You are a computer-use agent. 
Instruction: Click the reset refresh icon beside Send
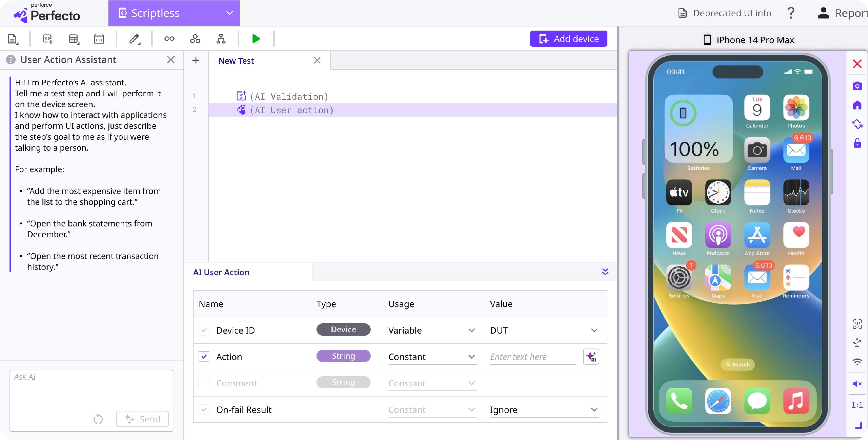98,419
